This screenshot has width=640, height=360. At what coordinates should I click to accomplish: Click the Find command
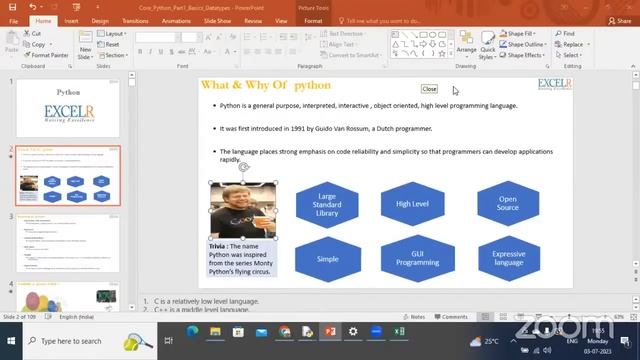[x=565, y=33]
